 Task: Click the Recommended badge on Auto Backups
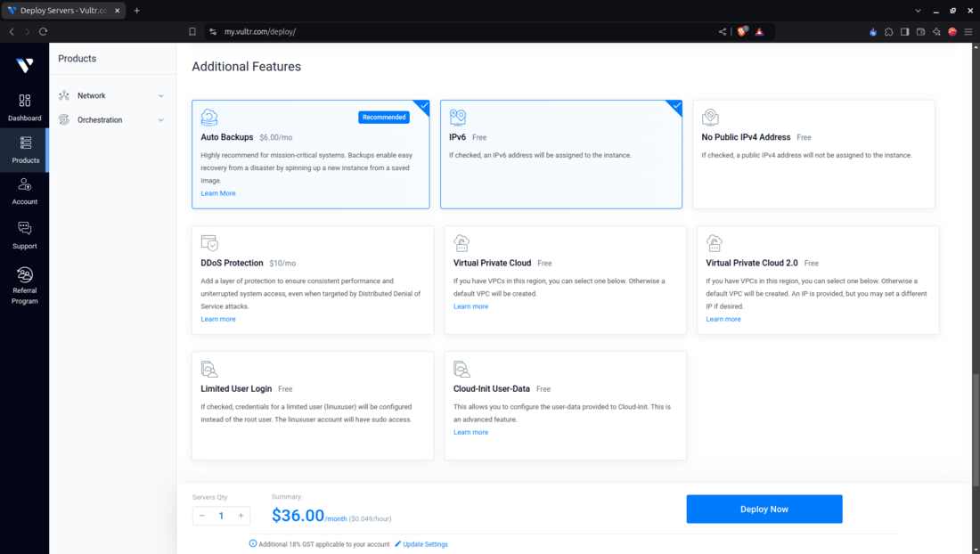pos(384,118)
